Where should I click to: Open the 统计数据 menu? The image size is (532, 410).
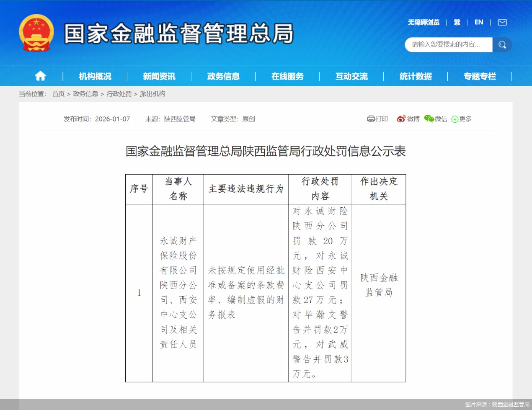click(416, 76)
